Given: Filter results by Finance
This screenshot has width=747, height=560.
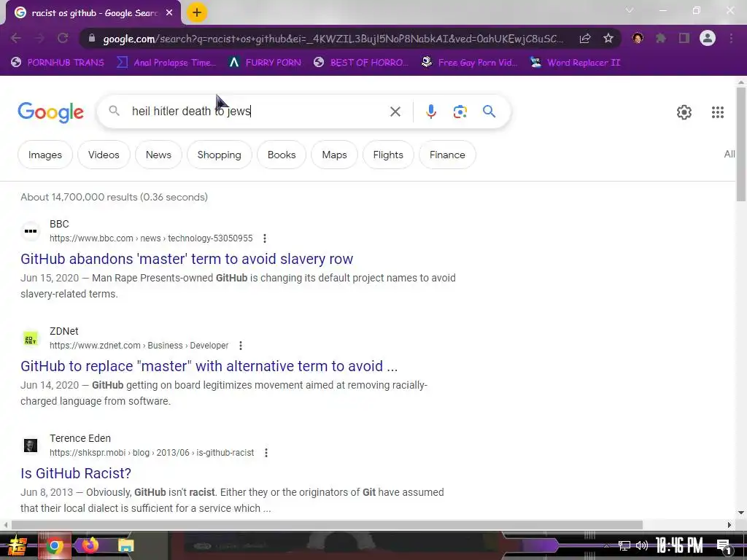Looking at the screenshot, I should (447, 155).
